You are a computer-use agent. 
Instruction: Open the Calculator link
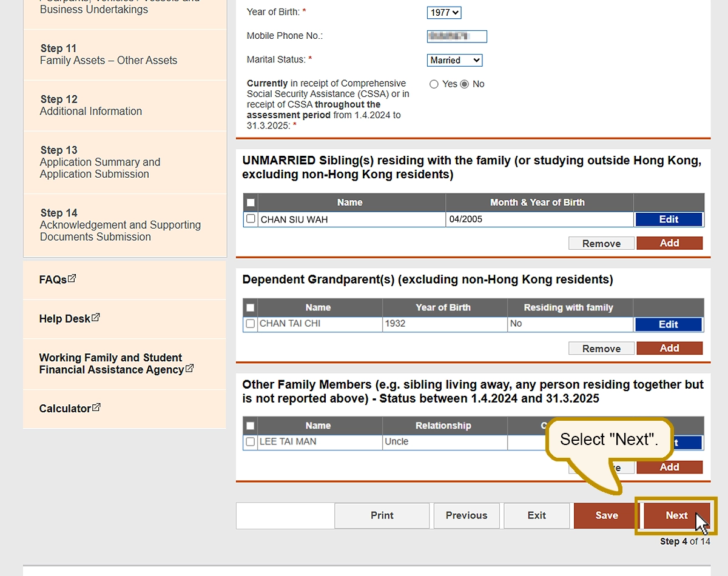coord(65,409)
